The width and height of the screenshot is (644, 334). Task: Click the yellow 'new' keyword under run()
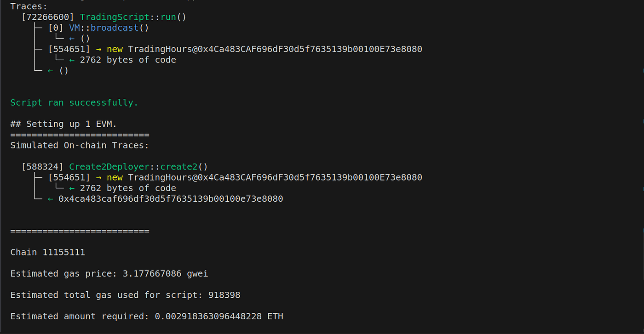coord(115,49)
